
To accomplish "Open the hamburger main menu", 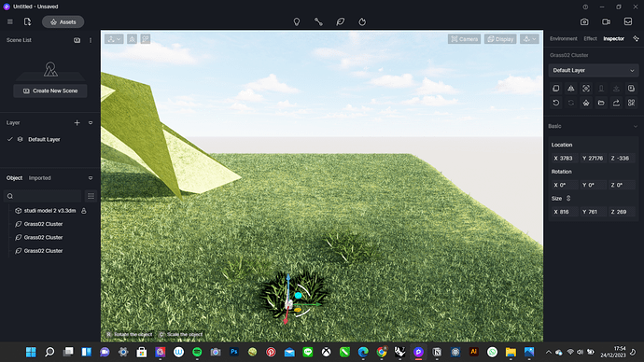I will tap(10, 21).
